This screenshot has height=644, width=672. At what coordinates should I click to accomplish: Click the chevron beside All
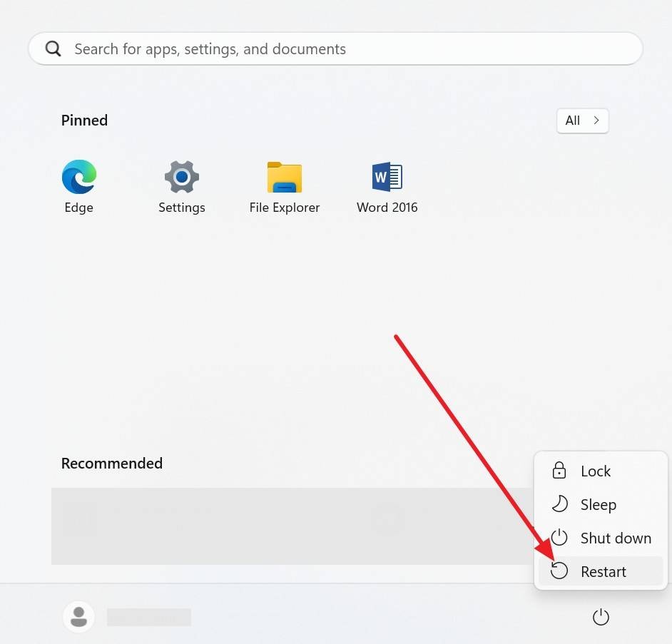(596, 121)
